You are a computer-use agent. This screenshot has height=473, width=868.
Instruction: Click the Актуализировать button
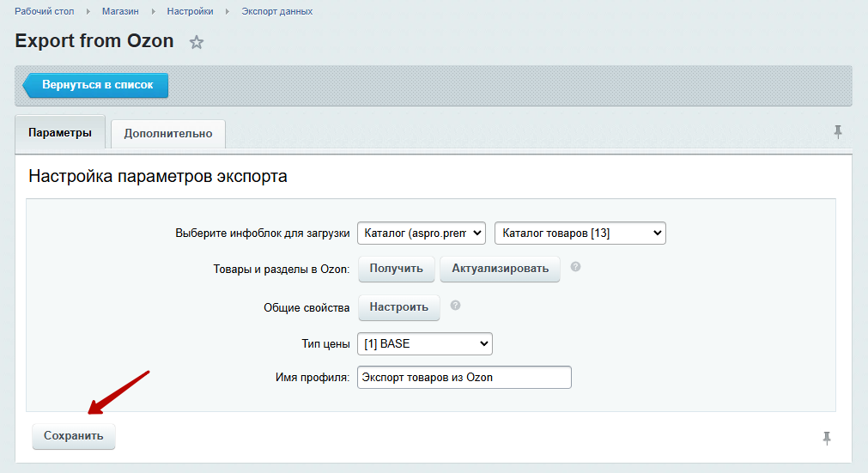tap(500, 269)
